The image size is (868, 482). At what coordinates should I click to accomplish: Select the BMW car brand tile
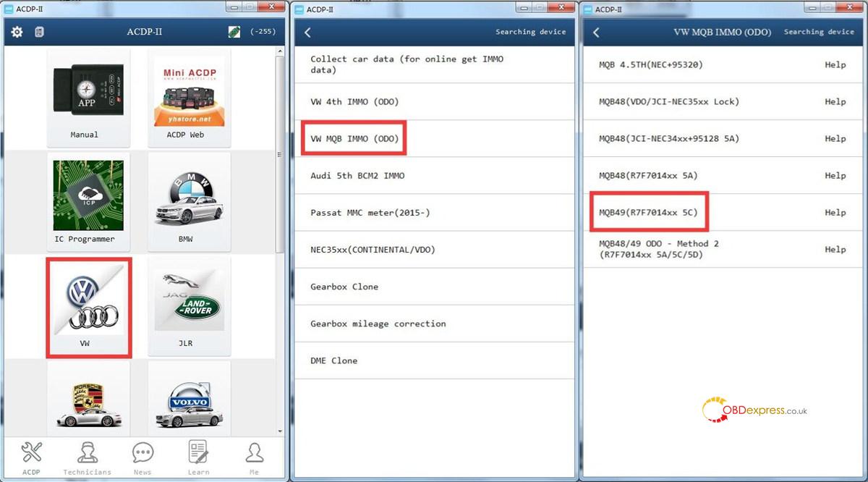coord(189,202)
